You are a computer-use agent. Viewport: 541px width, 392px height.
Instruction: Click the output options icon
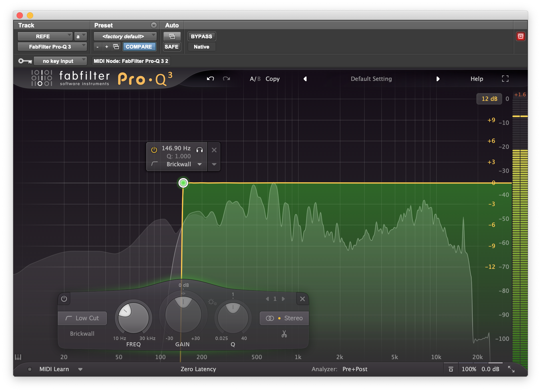pyautogui.click(x=451, y=369)
